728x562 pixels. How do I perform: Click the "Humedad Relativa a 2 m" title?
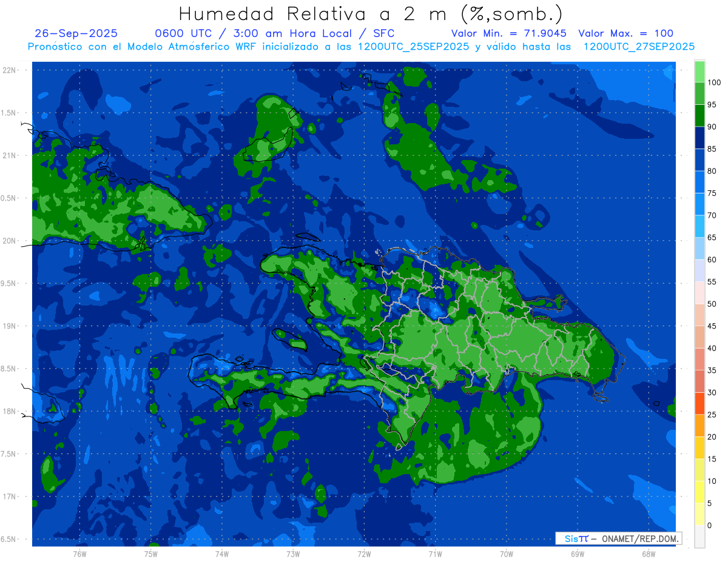click(371, 13)
